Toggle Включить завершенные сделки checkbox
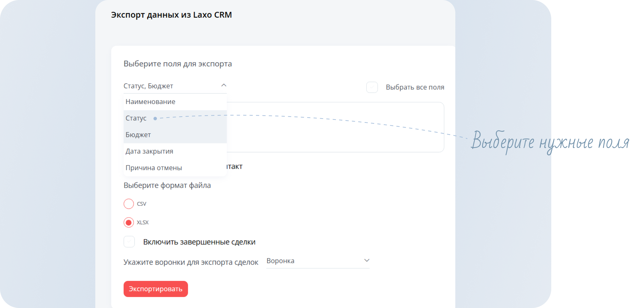This screenshot has height=308, width=644. pos(129,242)
